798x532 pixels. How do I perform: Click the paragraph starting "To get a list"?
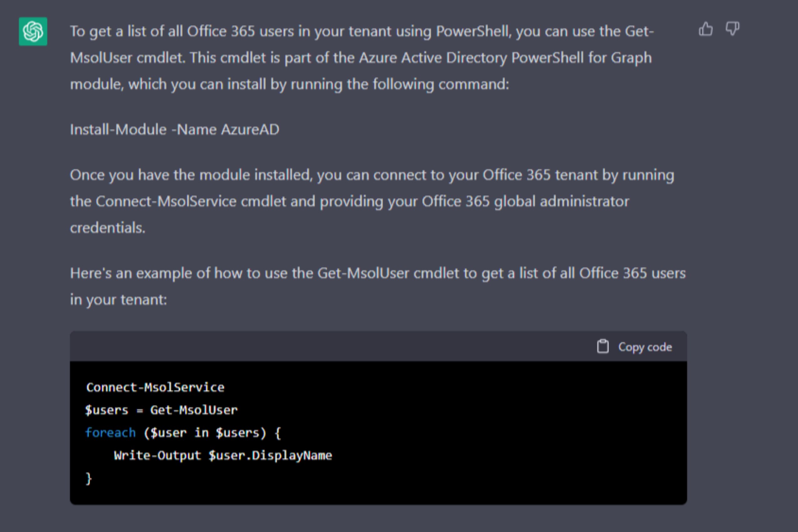click(361, 58)
